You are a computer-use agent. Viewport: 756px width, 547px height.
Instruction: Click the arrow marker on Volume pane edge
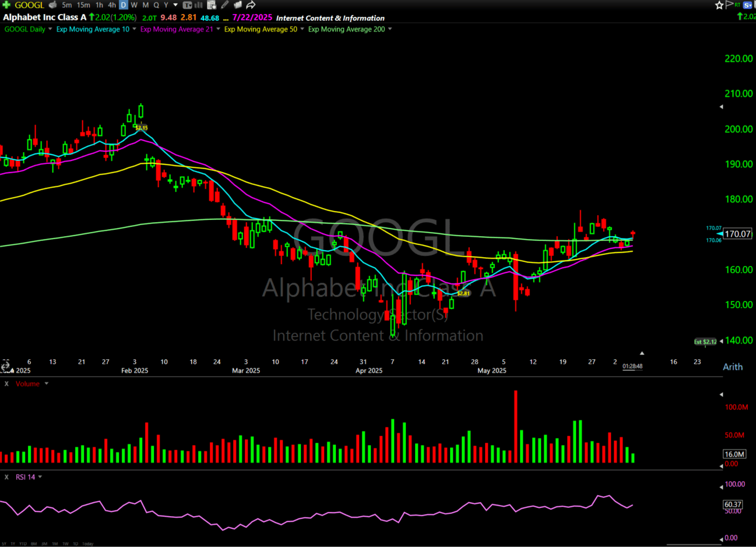721,395
